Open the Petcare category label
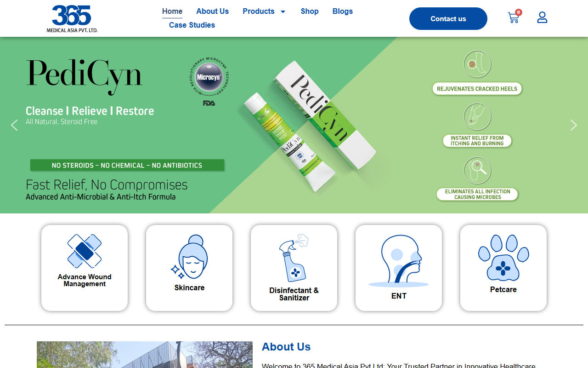This screenshot has height=368, width=588. [x=503, y=289]
